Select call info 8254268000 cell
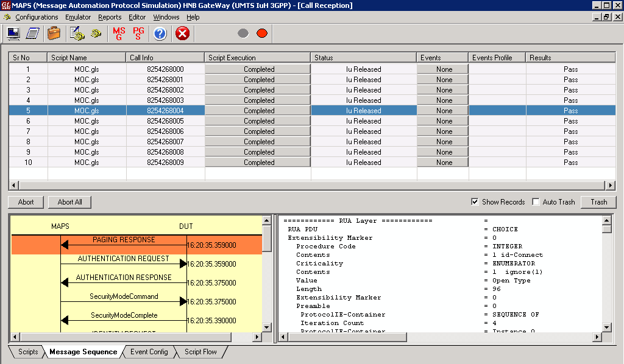The width and height of the screenshot is (624, 364). (x=166, y=69)
